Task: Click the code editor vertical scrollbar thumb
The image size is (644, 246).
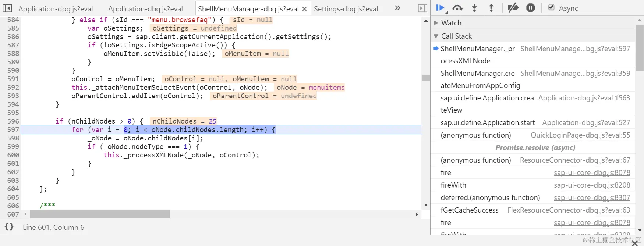Action: [x=426, y=78]
